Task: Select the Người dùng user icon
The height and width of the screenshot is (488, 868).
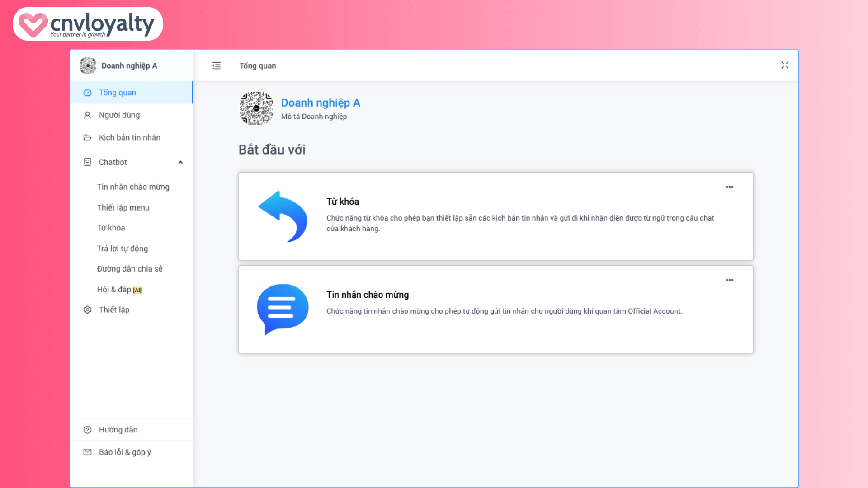Action: pos(87,115)
